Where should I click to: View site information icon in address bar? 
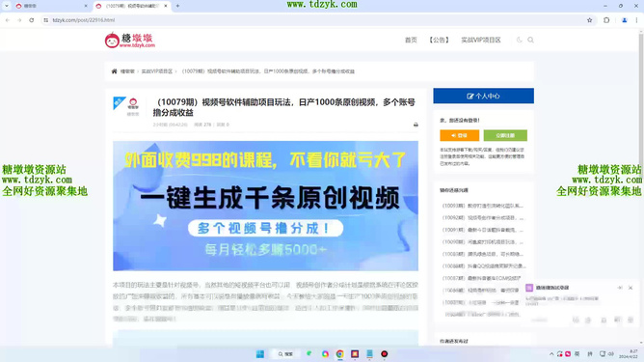pyautogui.click(x=46, y=20)
